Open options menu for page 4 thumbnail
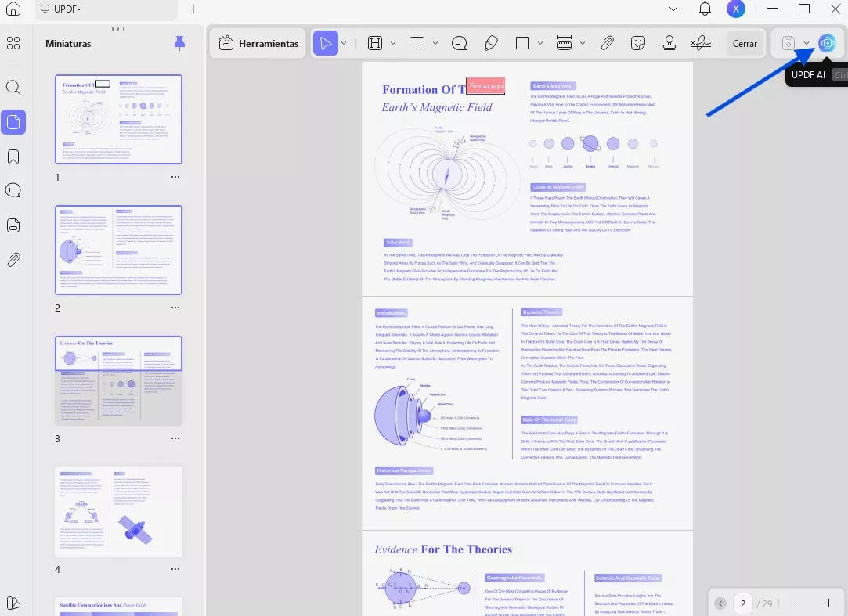Image resolution: width=848 pixels, height=616 pixels. point(175,569)
